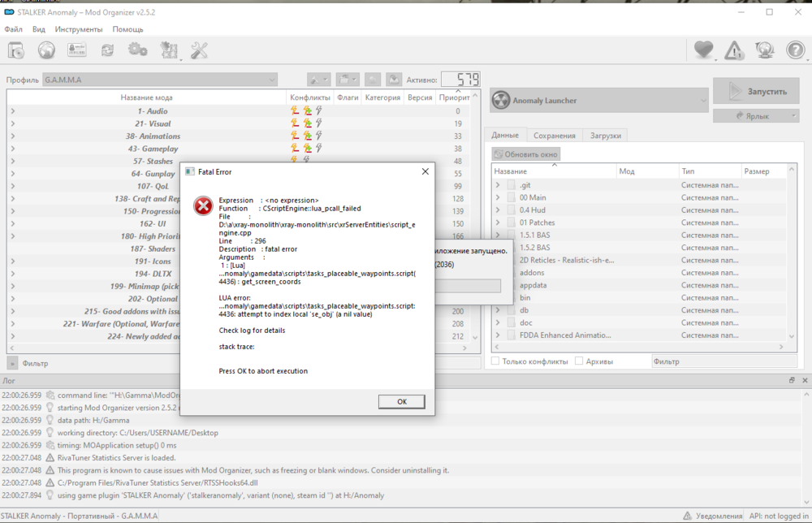Expand the filter panel arrow button
The width and height of the screenshot is (812, 523).
point(12,364)
